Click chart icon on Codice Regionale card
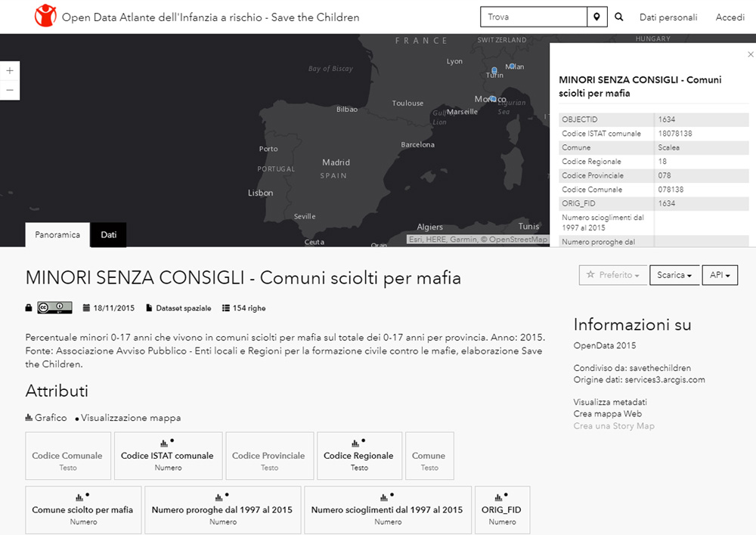Image resolution: width=756 pixels, height=535 pixels. [355, 443]
